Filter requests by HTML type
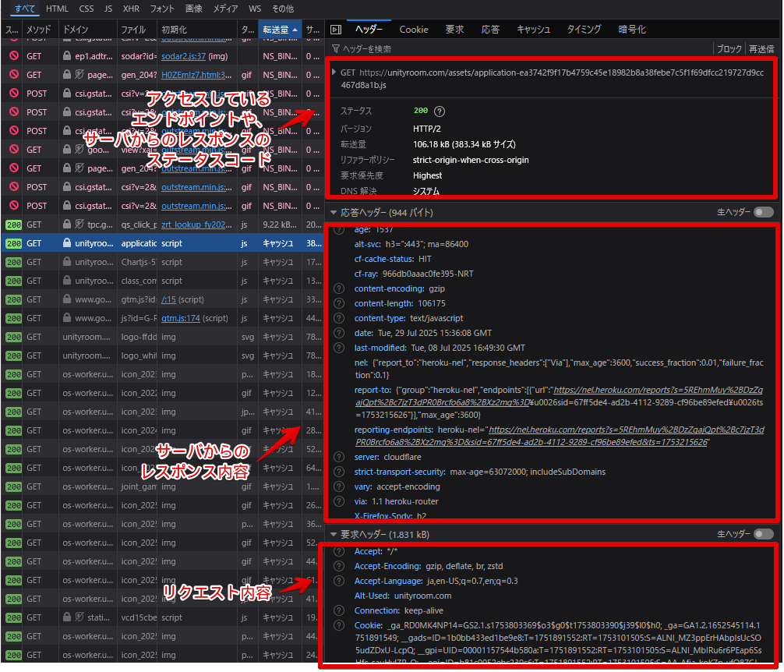The image size is (784, 672). pyautogui.click(x=57, y=9)
